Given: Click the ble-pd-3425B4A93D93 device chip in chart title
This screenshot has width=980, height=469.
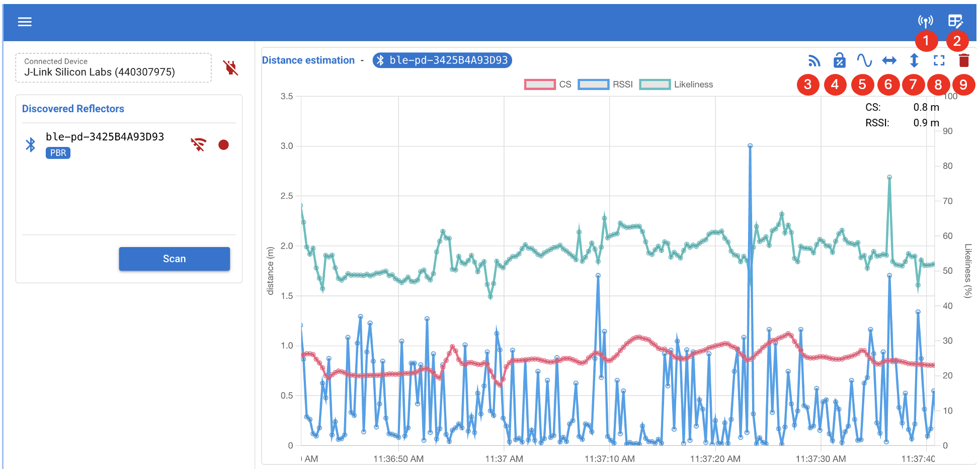Looking at the screenshot, I should click(x=442, y=60).
